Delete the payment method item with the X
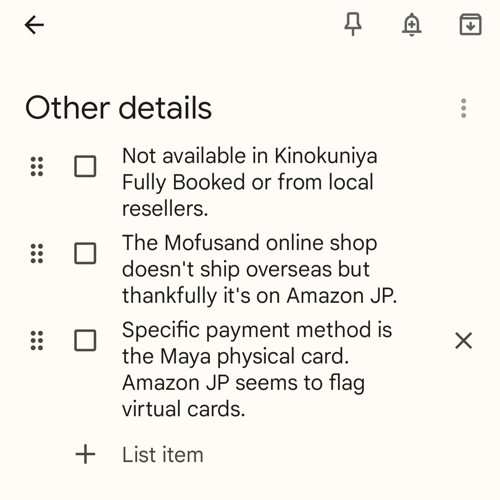 (464, 341)
